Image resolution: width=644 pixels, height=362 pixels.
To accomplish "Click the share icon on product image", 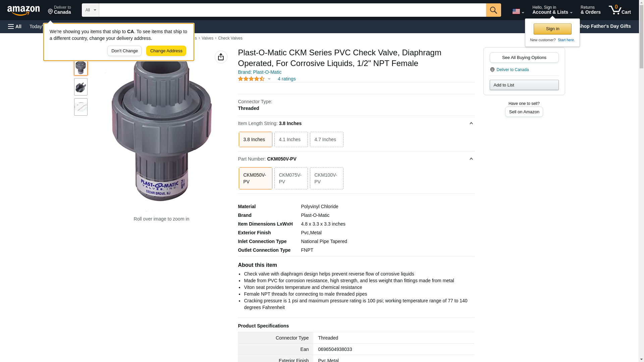I will tap(221, 57).
